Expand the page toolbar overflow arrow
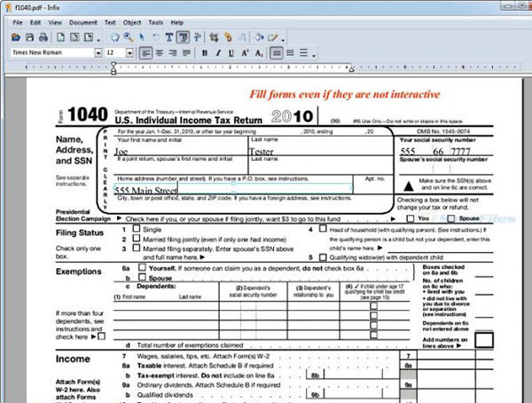532x403 pixels. (98, 41)
